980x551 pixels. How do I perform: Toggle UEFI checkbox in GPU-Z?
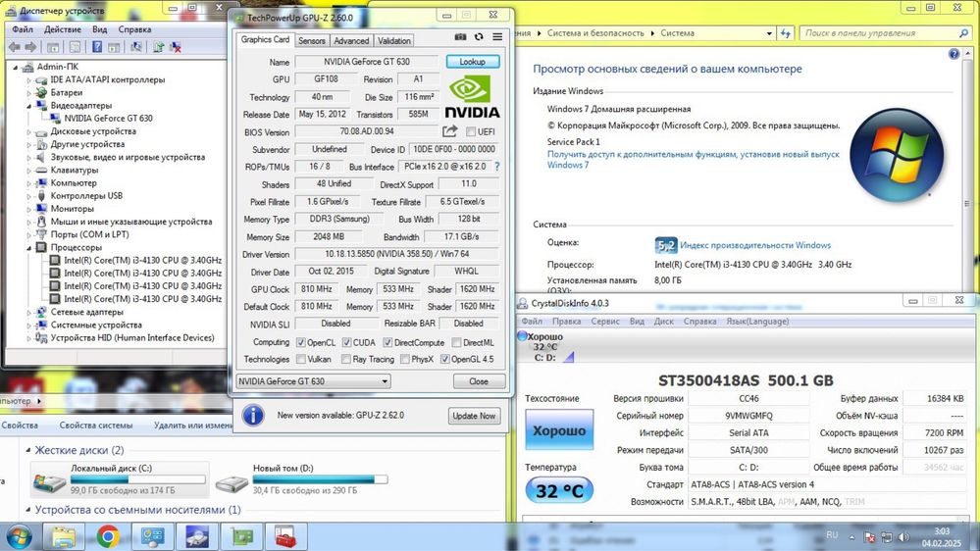[x=471, y=131]
